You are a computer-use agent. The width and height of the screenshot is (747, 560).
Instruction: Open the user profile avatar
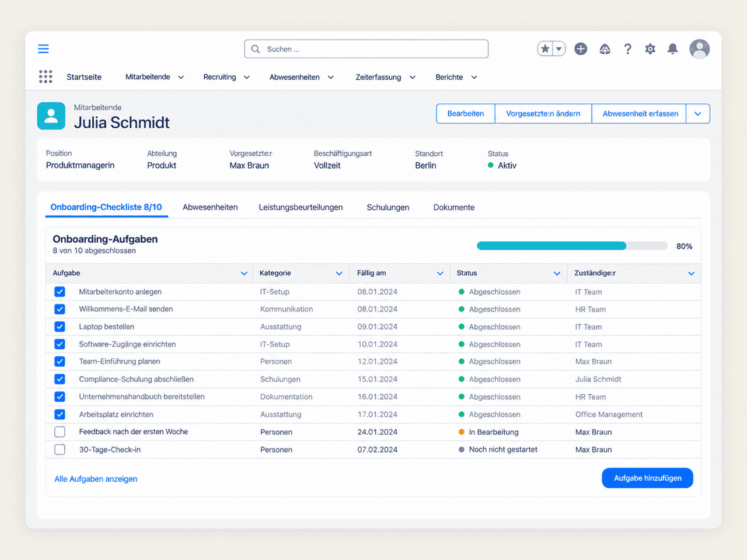[699, 49]
